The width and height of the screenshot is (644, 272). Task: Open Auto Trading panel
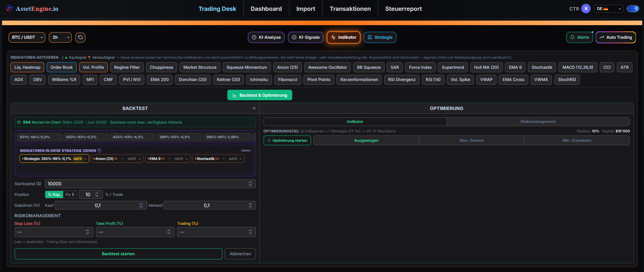pyautogui.click(x=615, y=37)
